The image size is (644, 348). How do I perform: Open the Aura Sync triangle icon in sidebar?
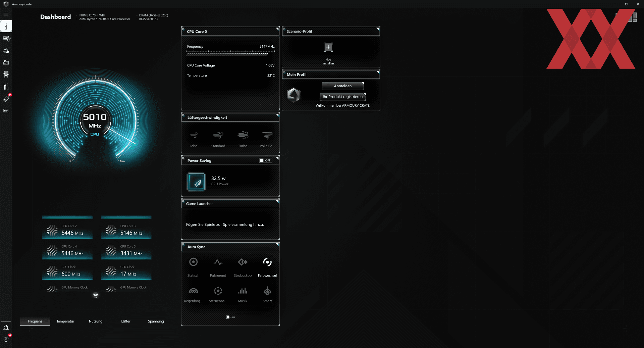tap(6, 51)
